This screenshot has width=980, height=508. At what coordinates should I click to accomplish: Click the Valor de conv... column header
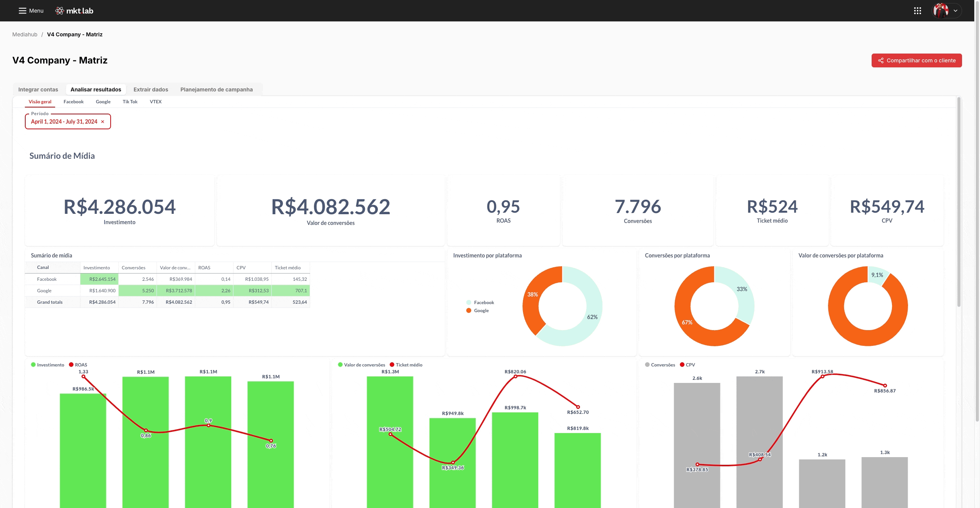(x=176, y=267)
